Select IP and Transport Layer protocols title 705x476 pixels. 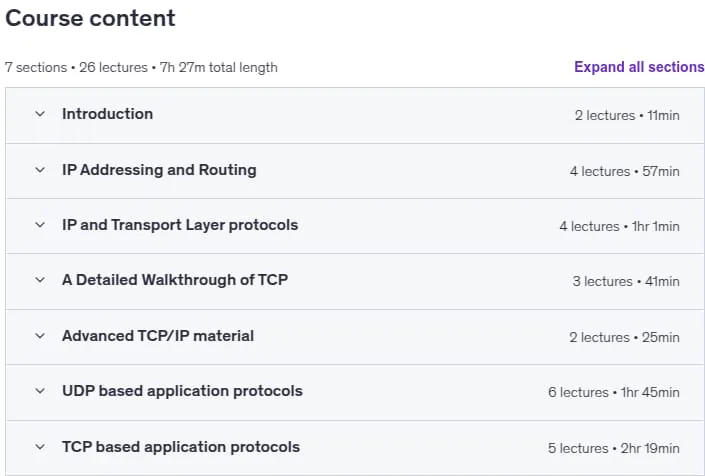point(180,225)
